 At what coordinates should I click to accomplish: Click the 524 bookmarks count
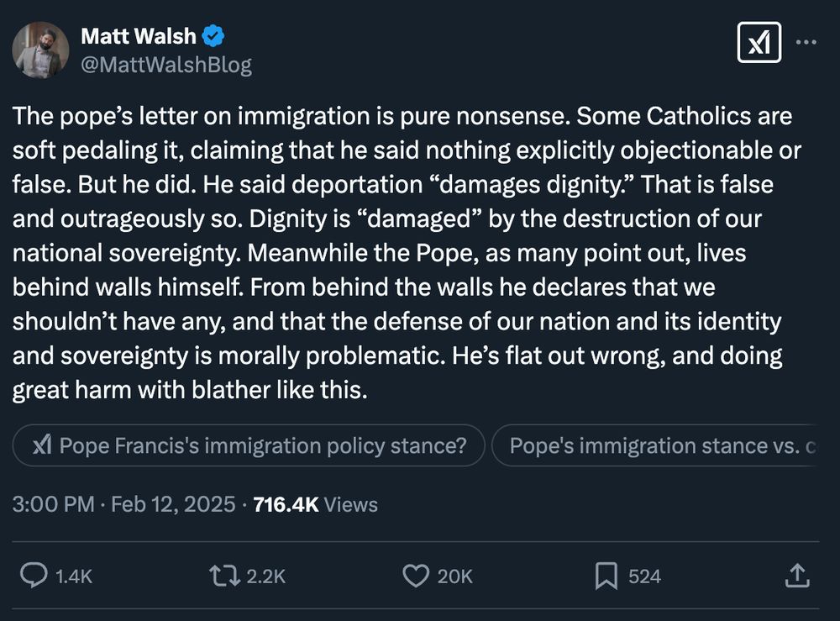[644, 576]
